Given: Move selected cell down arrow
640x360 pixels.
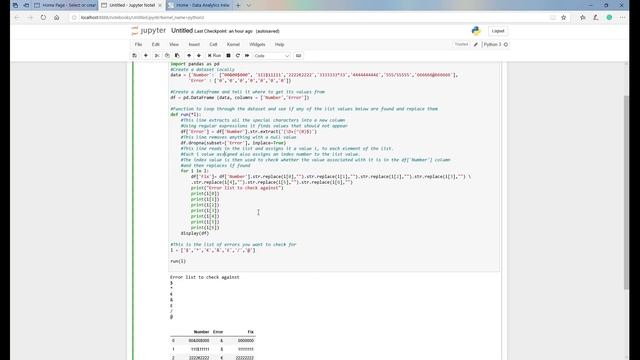Looking at the screenshot, I should coord(199,56).
